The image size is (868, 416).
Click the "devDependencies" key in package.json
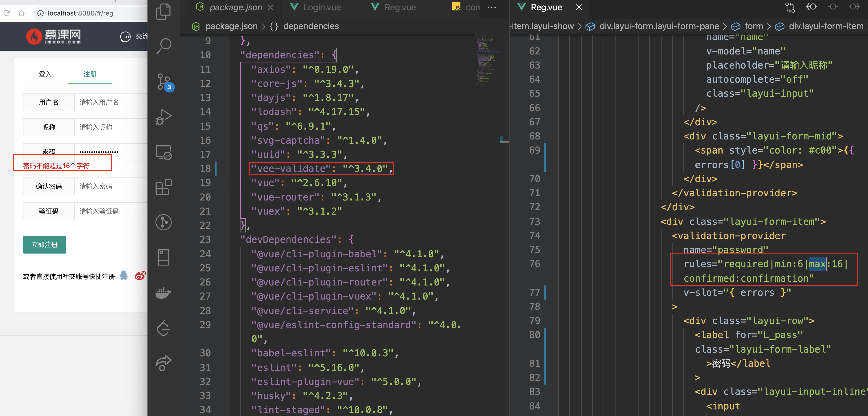coord(288,239)
